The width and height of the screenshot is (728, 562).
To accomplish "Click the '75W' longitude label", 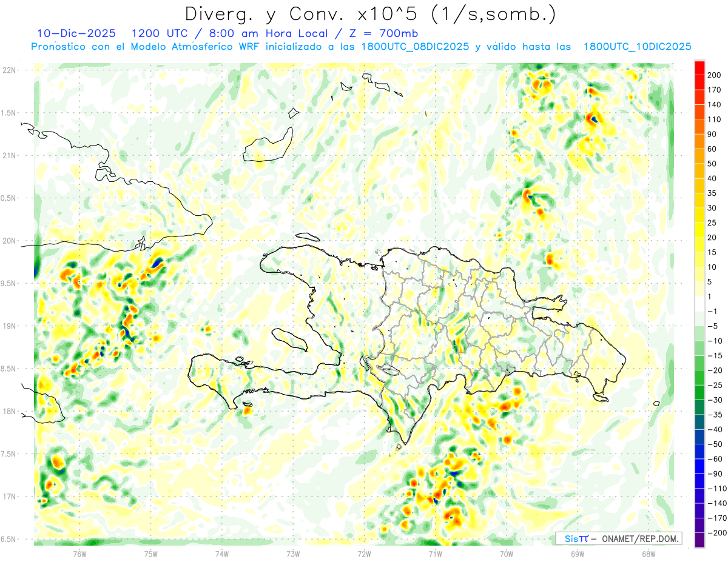I will (x=151, y=553).
